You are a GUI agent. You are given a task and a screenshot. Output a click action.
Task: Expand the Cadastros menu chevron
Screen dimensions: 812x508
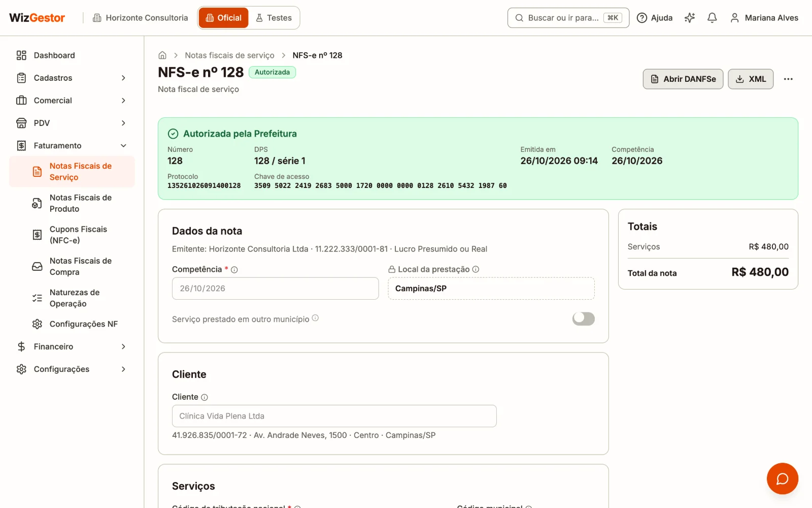click(x=123, y=78)
